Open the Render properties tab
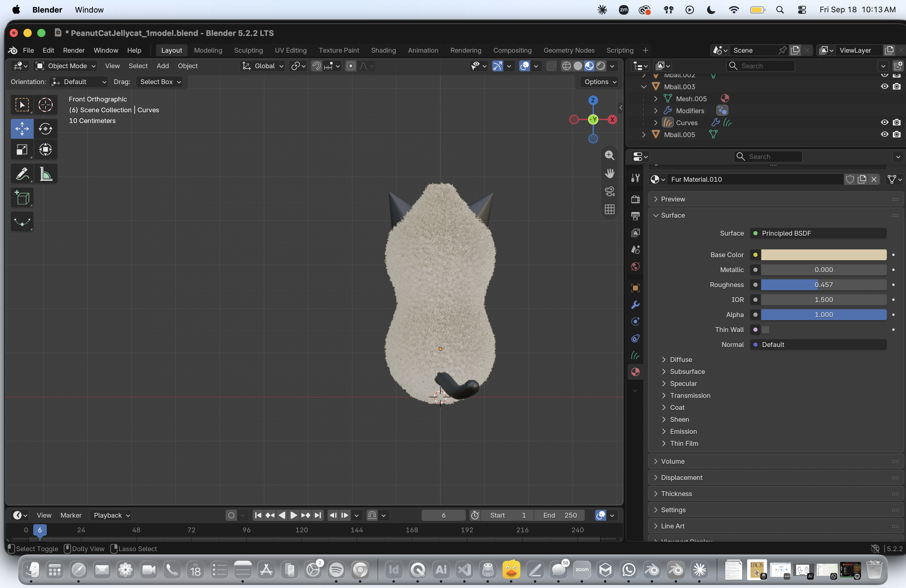Viewport: 906px width, 588px height. [x=635, y=199]
